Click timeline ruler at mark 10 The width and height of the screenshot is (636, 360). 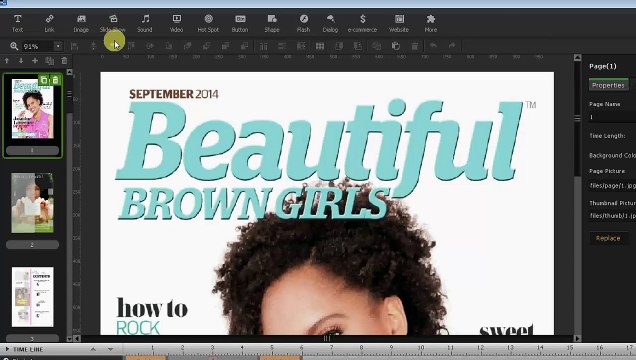[x=421, y=348]
